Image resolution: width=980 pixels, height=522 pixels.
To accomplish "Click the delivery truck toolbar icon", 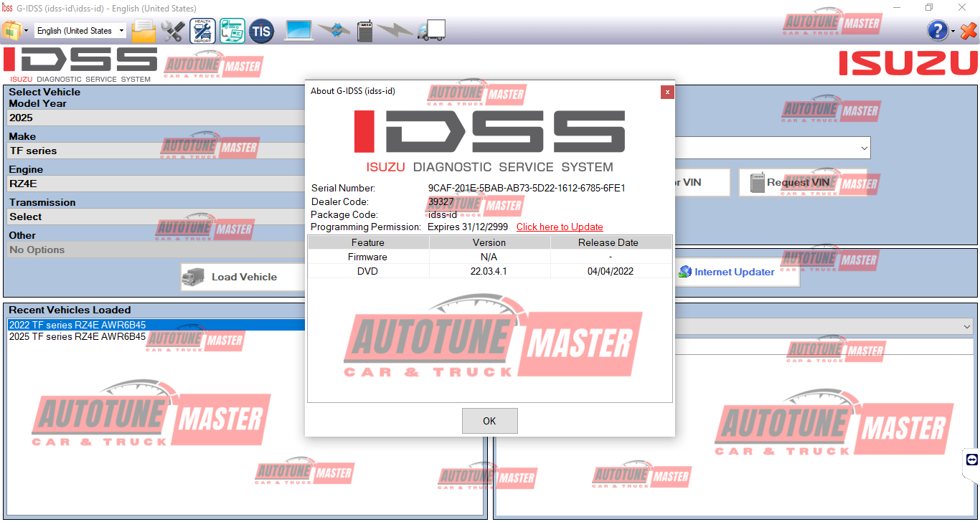I will 430,30.
